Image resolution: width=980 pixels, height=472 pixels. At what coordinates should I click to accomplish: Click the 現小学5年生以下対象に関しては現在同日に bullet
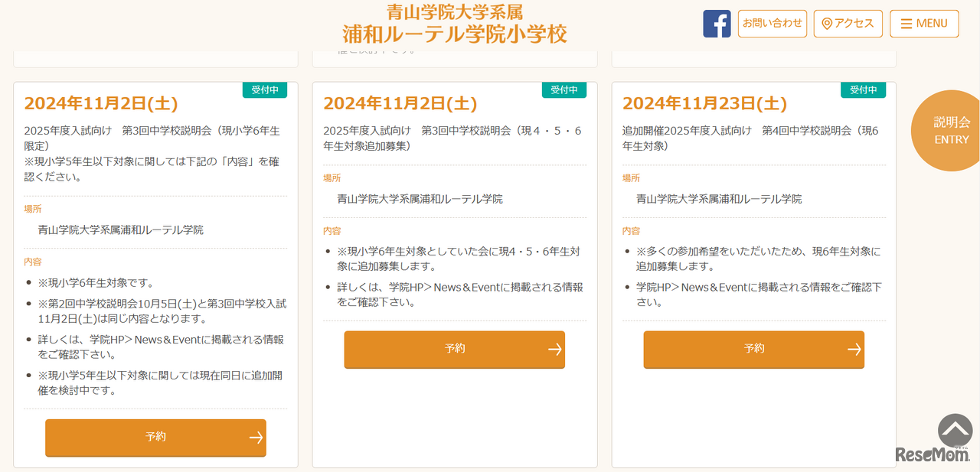pyautogui.click(x=161, y=382)
